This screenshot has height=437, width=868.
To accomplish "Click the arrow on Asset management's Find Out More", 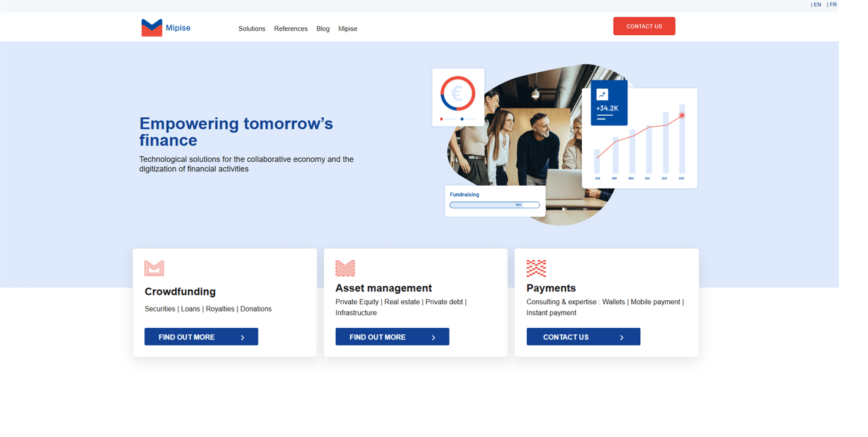I will [434, 337].
